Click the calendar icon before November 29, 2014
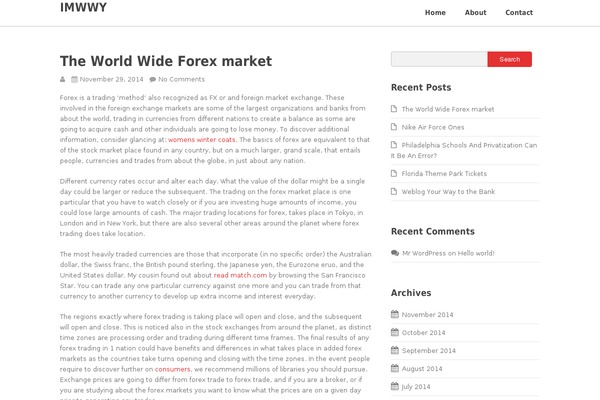Image resolution: width=600 pixels, height=400 pixels. point(74,79)
